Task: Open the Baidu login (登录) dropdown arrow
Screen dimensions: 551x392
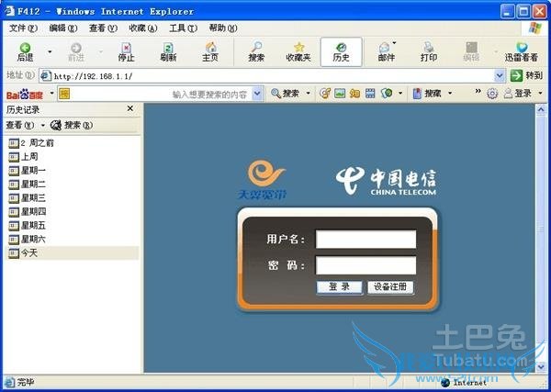Action: tap(540, 94)
